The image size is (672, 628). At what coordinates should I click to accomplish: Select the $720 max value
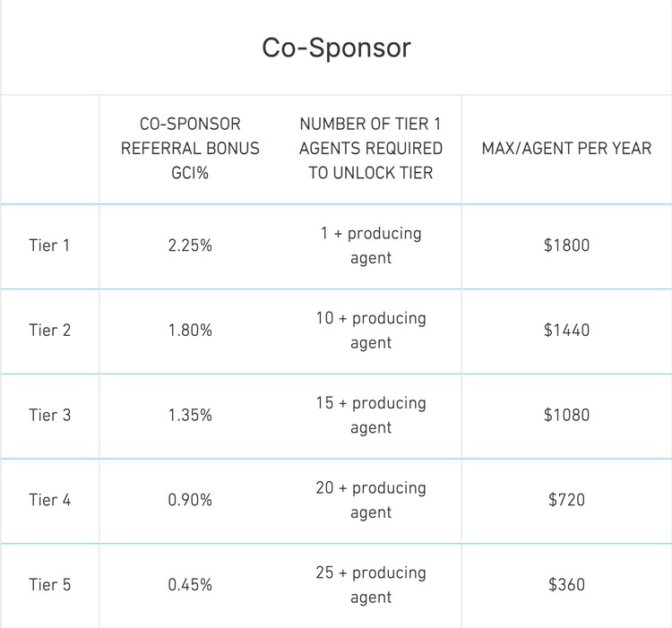pos(566,500)
